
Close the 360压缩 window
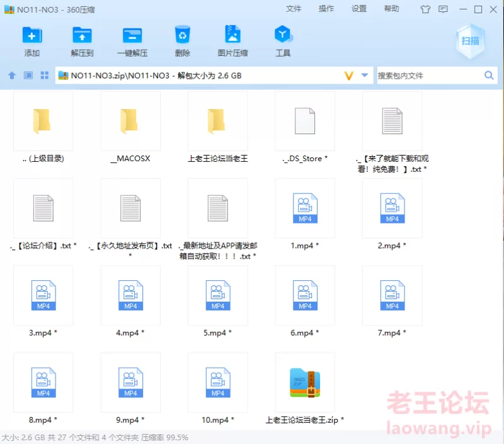[x=493, y=9]
